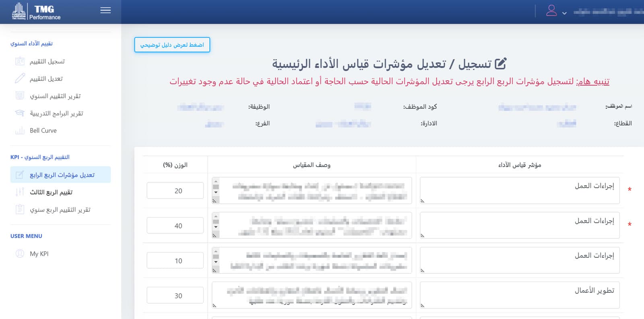Click the sliders icon for تقييم الربع الثالث
Image resolution: width=644 pixels, height=319 pixels.
click(20, 192)
